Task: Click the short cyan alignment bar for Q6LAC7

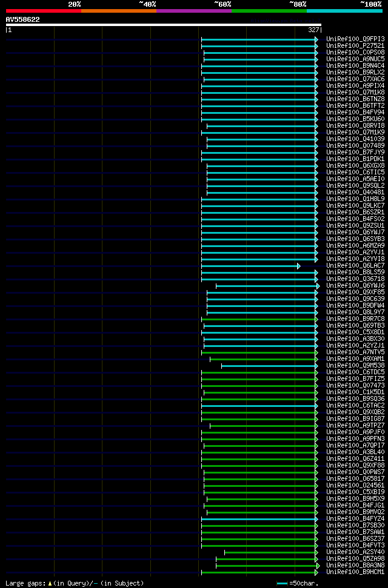Action: pos(251,266)
